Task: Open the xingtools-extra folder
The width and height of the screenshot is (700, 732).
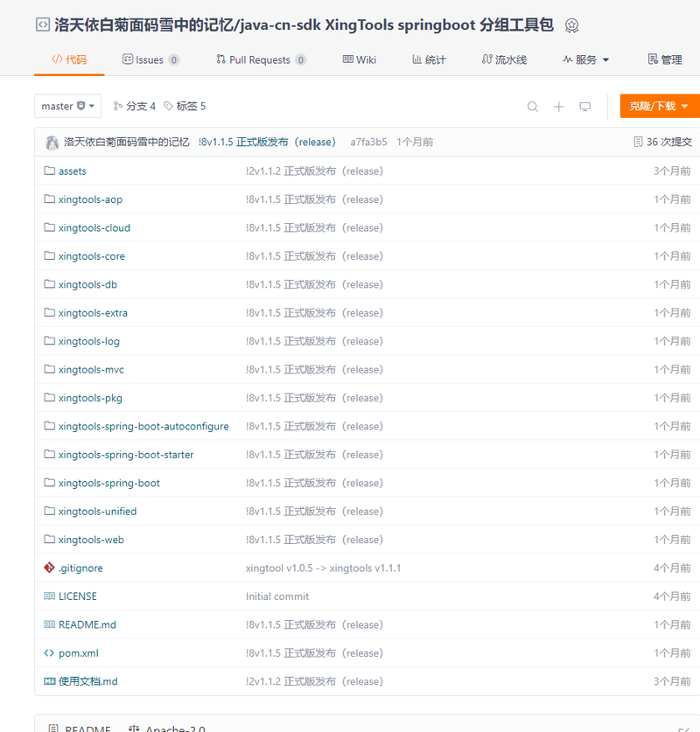Action: coord(93,313)
